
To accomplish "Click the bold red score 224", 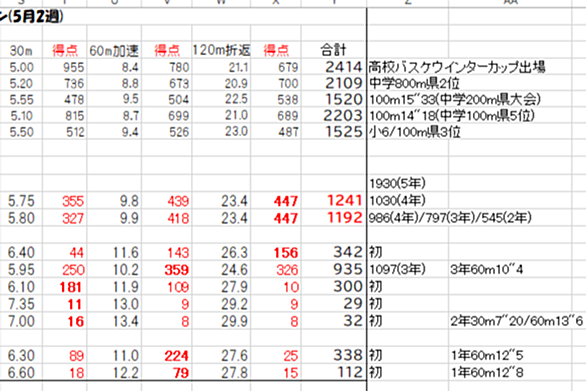I will click(x=177, y=356).
